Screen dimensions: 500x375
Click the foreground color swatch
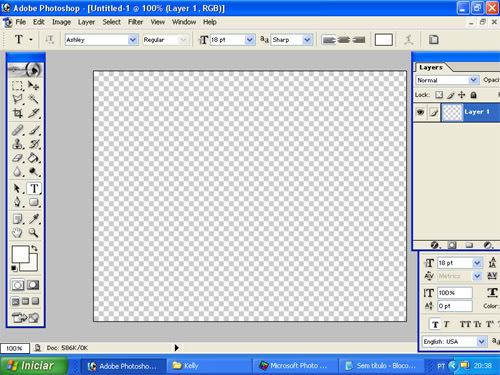click(21, 254)
